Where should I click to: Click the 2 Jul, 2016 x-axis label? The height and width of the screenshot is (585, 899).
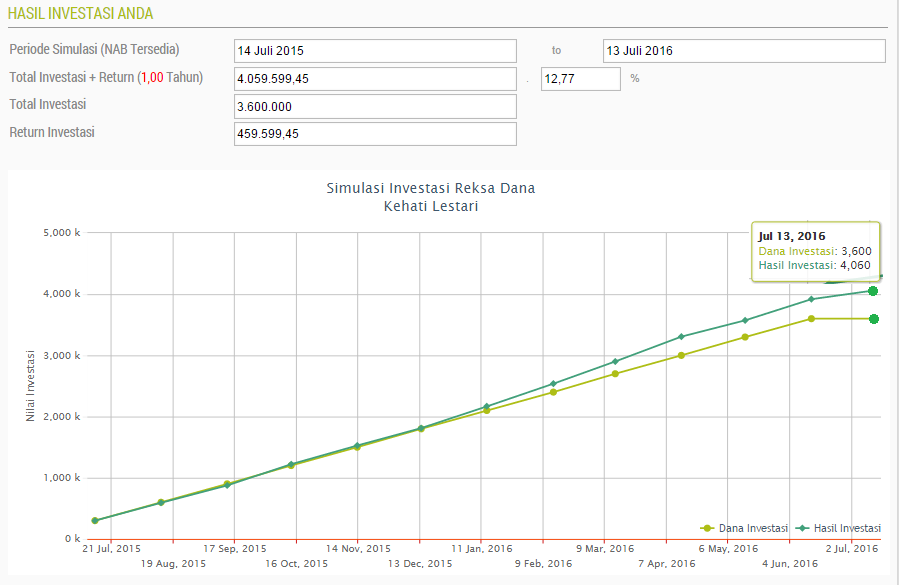pos(852,549)
